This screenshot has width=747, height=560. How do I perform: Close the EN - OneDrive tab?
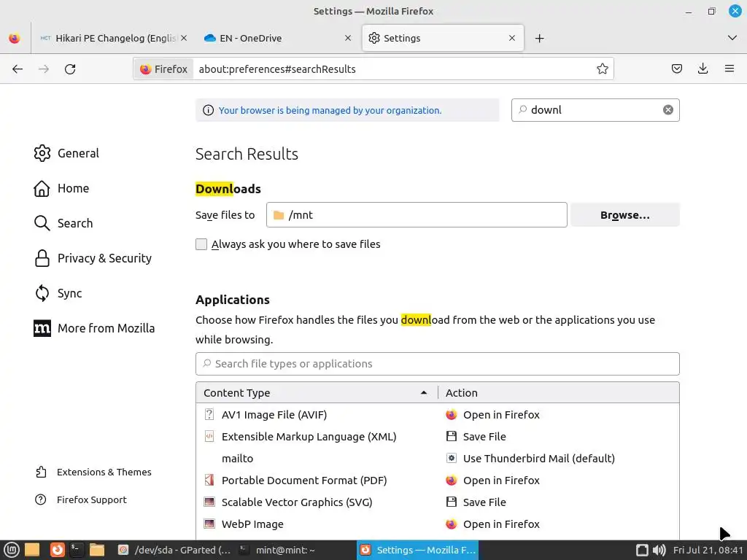348,38
